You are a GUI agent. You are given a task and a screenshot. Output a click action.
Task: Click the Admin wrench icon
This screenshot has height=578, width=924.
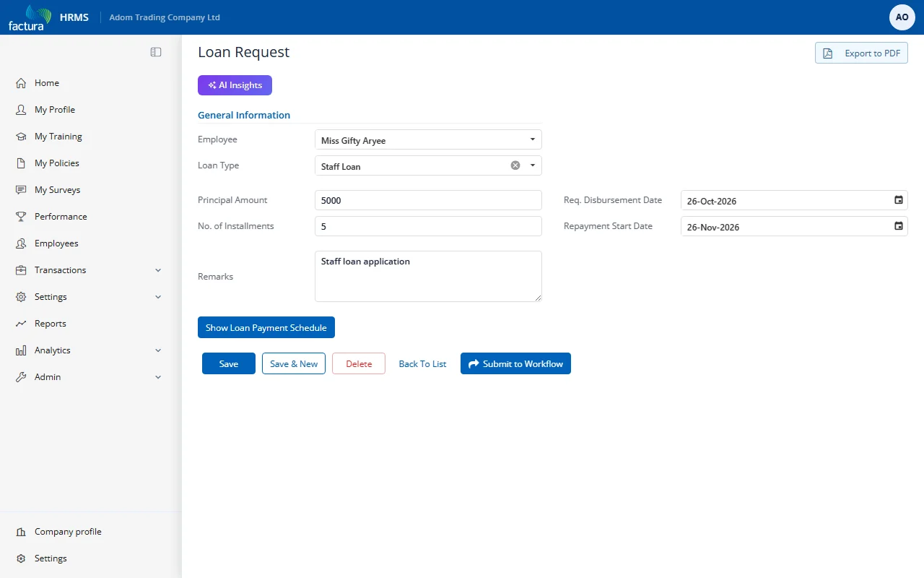(21, 377)
